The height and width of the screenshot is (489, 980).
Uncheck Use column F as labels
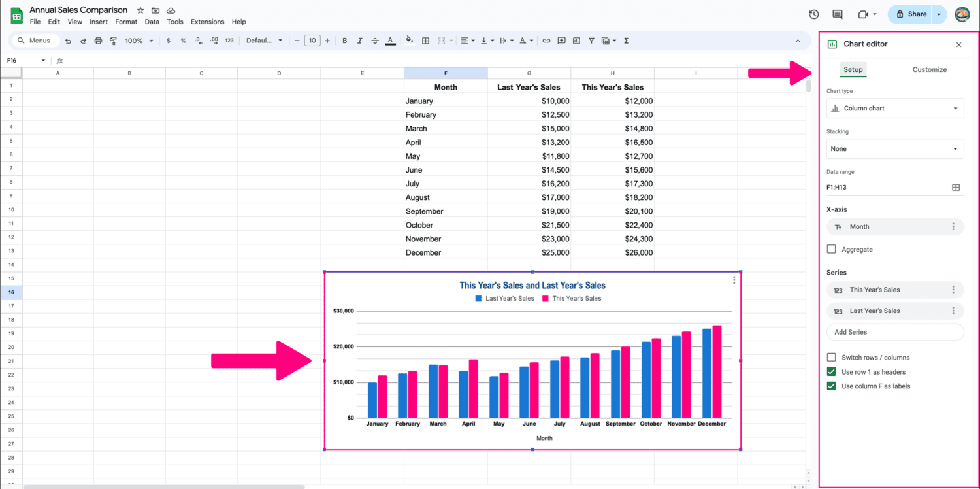coord(831,386)
